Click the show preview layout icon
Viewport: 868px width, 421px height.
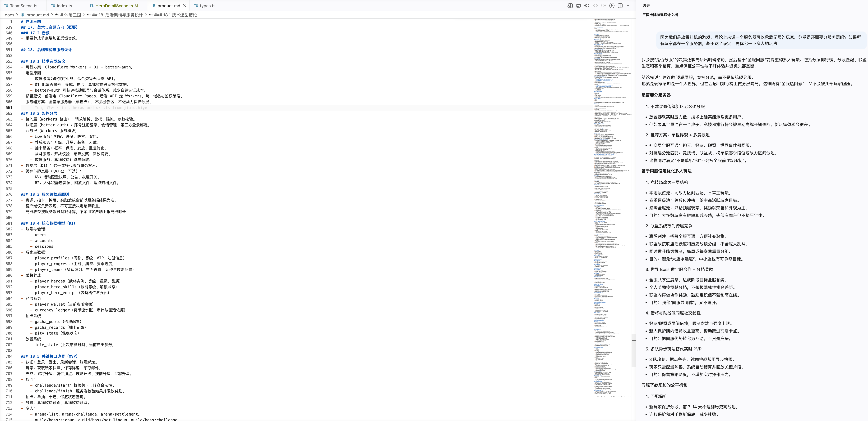[x=579, y=6]
